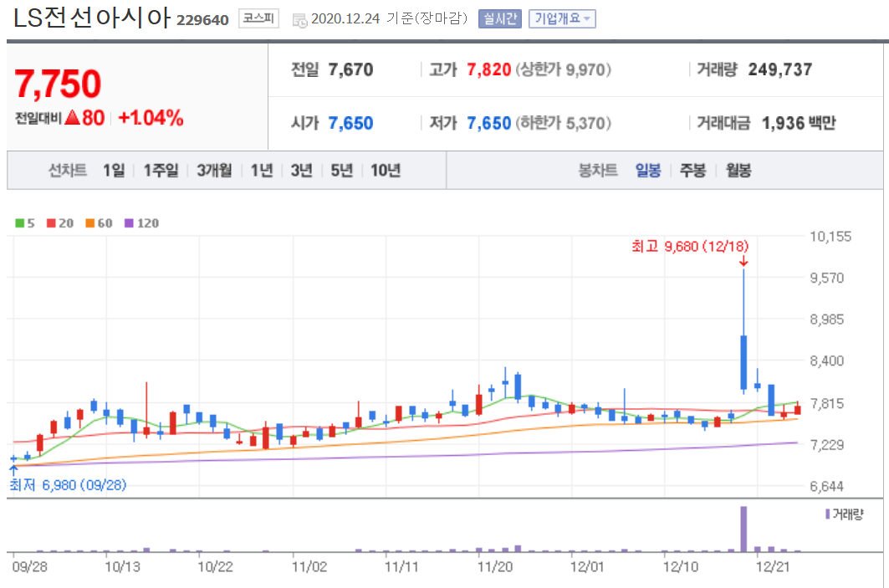Select the 1일 line chart tab
The width and height of the screenshot is (889, 588).
(114, 170)
